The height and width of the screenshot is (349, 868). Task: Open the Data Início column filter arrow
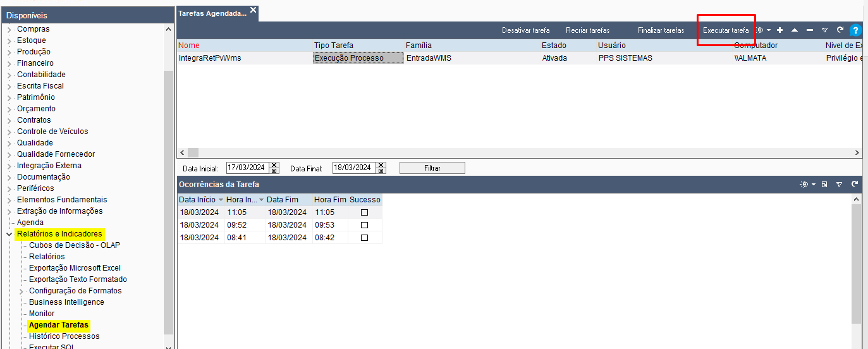(x=221, y=200)
